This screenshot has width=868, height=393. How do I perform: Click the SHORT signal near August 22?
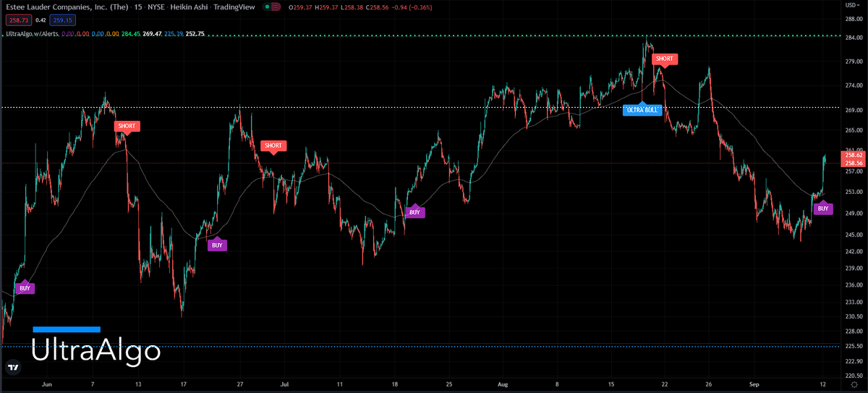tap(665, 59)
